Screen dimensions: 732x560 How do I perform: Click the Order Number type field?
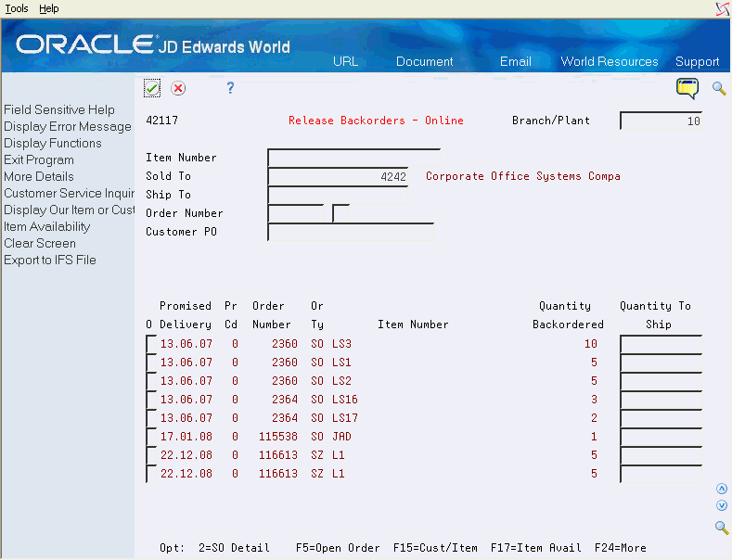point(340,213)
